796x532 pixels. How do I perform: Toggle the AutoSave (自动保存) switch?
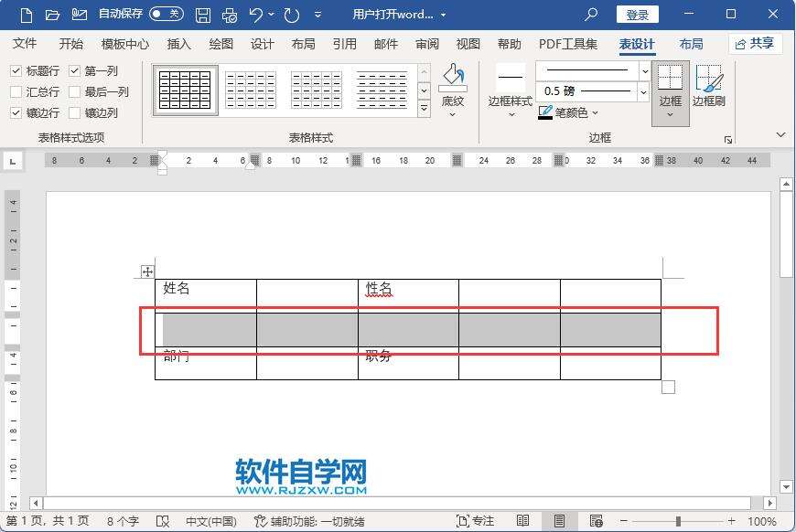point(166,15)
